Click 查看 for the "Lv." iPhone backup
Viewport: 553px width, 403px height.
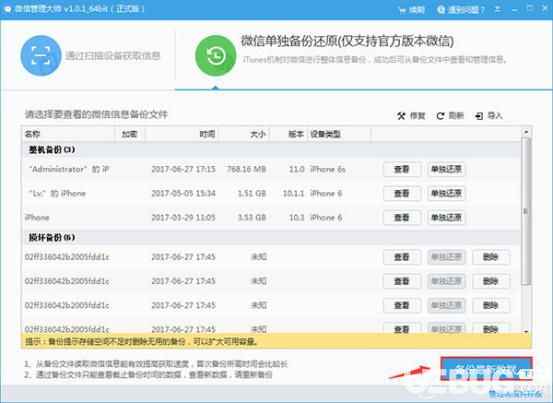(x=402, y=194)
